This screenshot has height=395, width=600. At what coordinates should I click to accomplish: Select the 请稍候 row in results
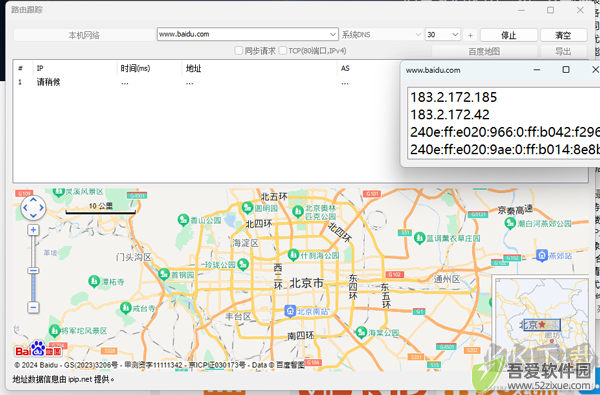click(207, 82)
